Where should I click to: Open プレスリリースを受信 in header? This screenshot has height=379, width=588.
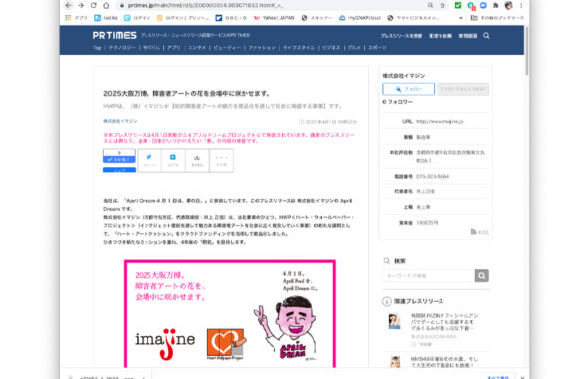click(x=401, y=36)
